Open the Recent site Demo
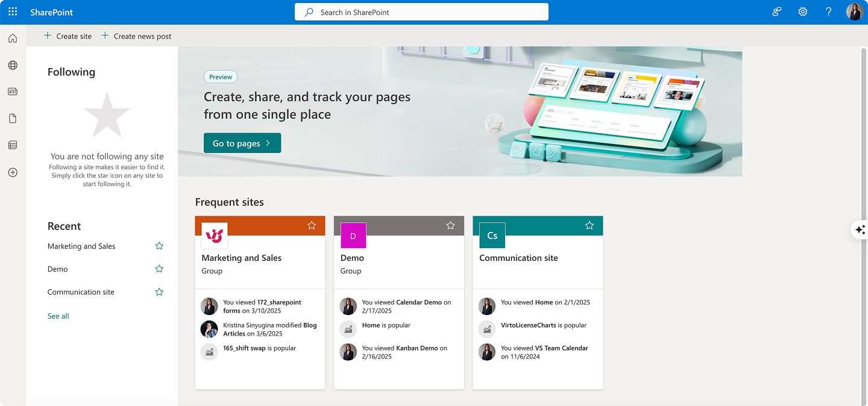 tap(57, 269)
